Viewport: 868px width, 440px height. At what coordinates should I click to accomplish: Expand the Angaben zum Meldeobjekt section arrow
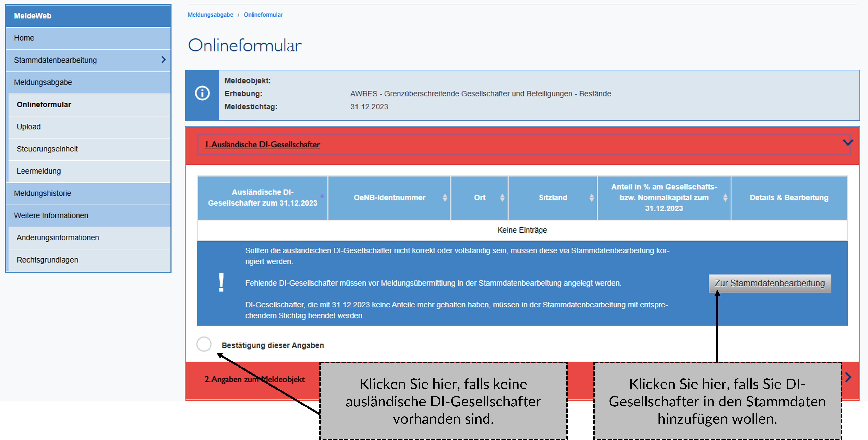(848, 377)
